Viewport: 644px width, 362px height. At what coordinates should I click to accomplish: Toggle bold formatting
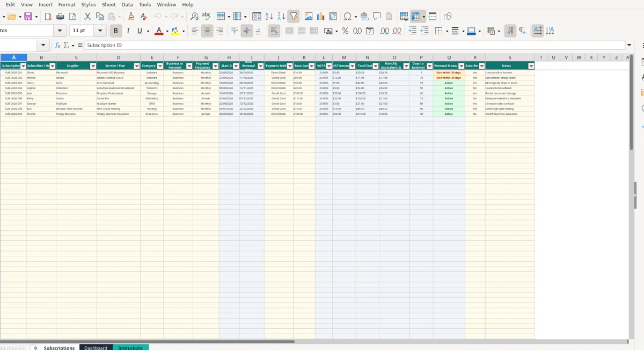tap(115, 31)
